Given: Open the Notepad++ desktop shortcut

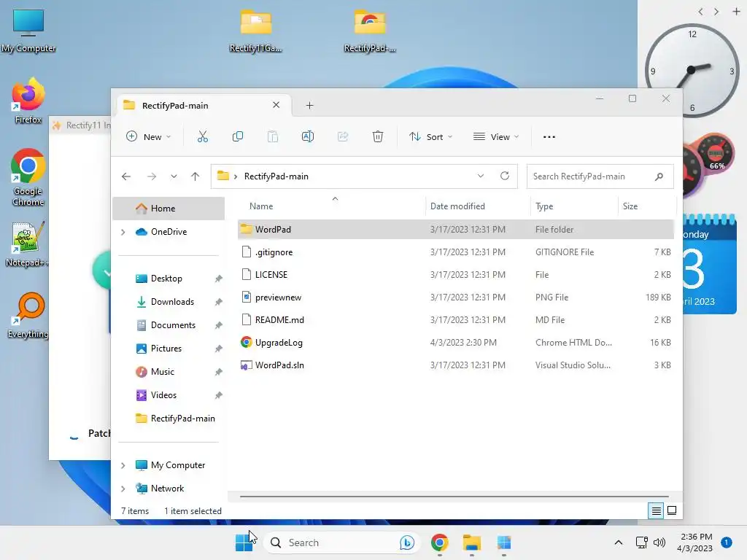Looking at the screenshot, I should click(27, 244).
